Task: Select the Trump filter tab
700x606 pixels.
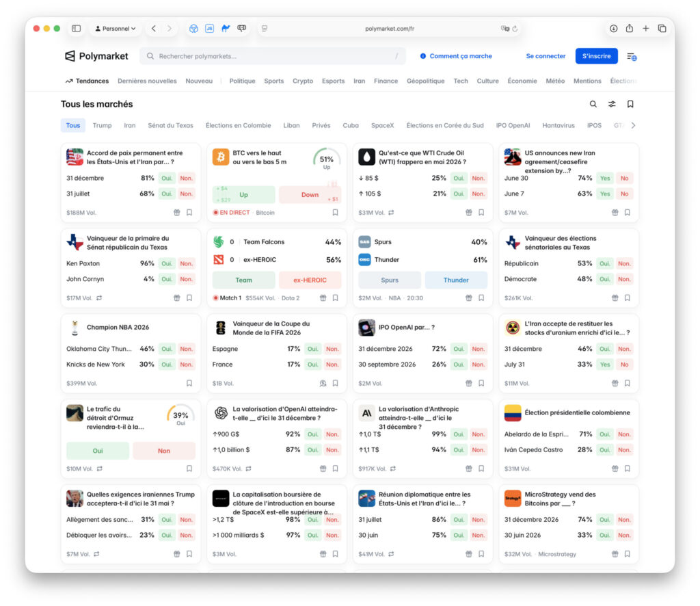Action: (x=103, y=125)
